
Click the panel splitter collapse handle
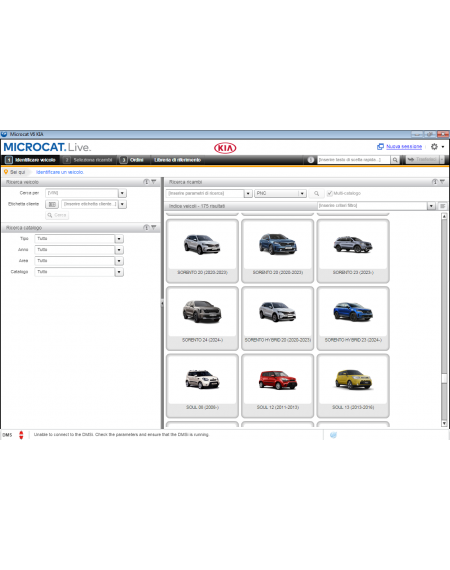point(162,303)
